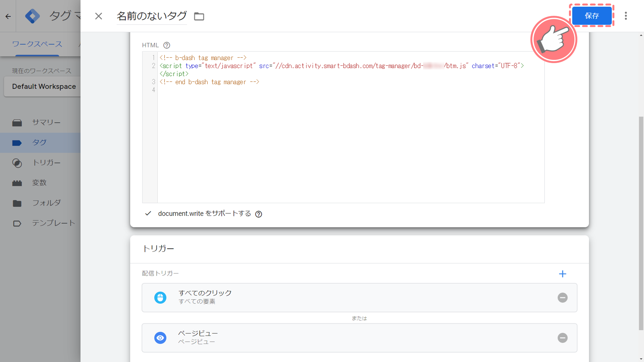Open the three-dot more options menu
This screenshot has width=644, height=362.
tap(626, 16)
